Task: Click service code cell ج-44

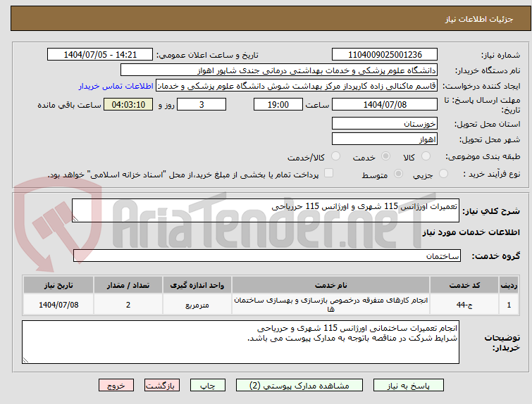Action: [x=464, y=305]
